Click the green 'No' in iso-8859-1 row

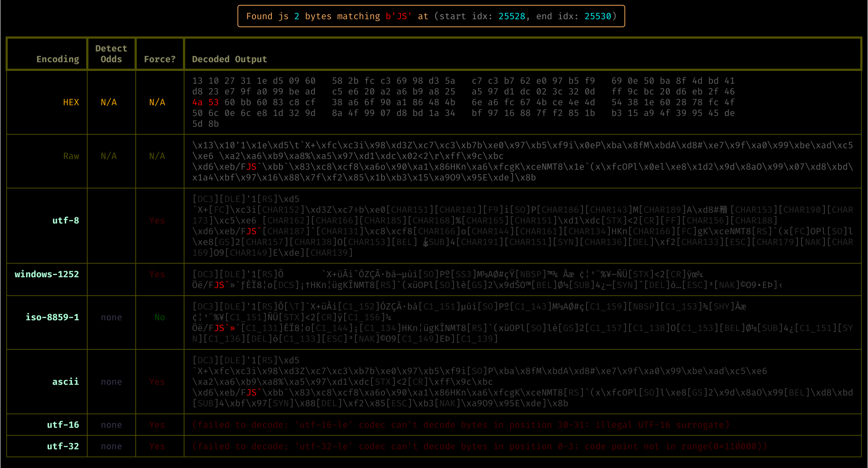(x=160, y=317)
